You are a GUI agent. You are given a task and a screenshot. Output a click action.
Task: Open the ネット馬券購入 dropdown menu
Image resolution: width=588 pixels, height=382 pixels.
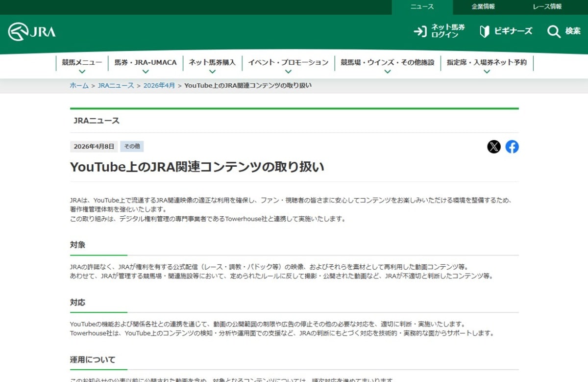212,65
